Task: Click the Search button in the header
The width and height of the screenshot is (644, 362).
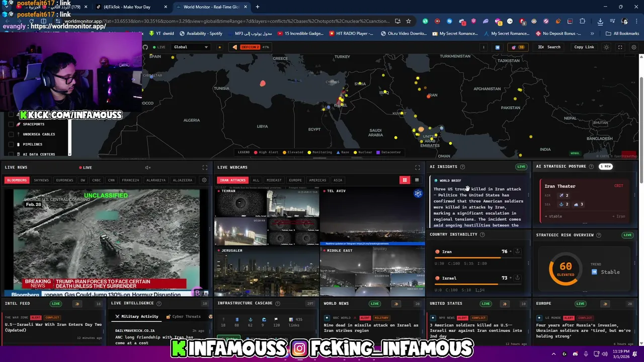Action: coord(549,47)
